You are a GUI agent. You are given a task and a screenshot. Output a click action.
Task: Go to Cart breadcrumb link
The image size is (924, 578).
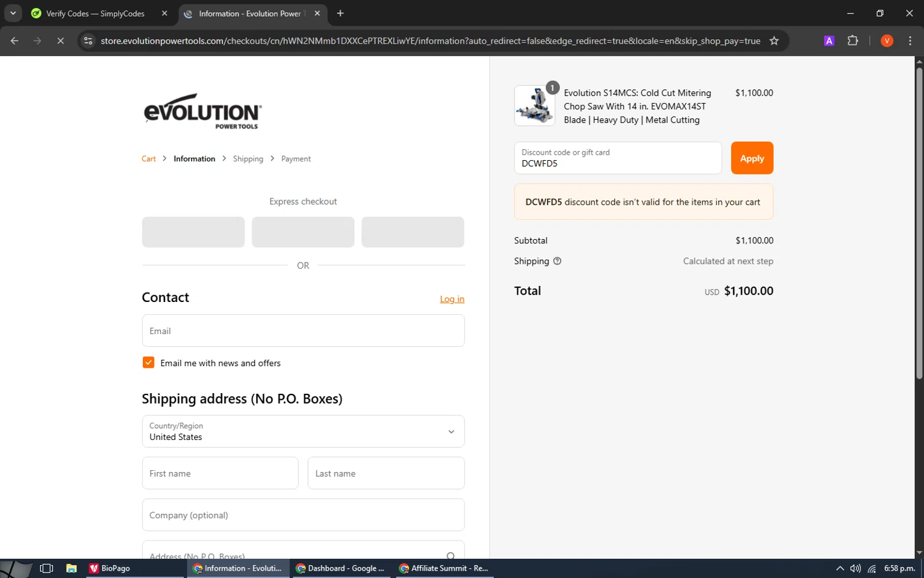pos(148,159)
